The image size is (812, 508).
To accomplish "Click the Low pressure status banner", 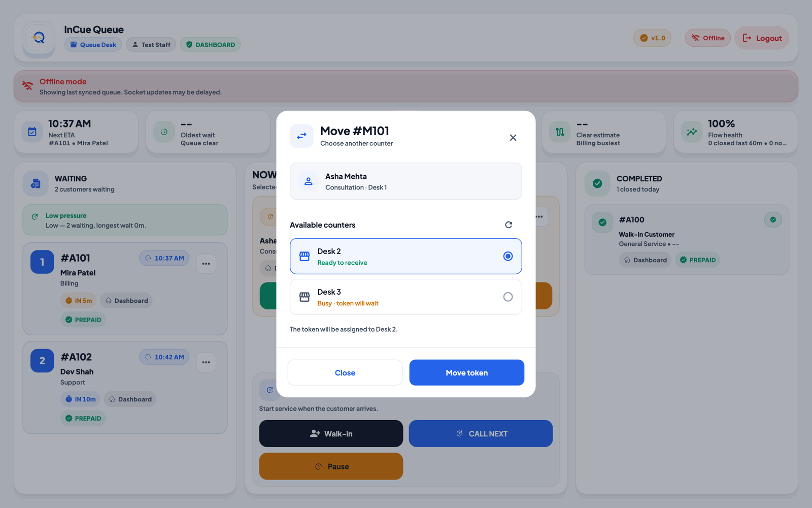I will tap(125, 220).
